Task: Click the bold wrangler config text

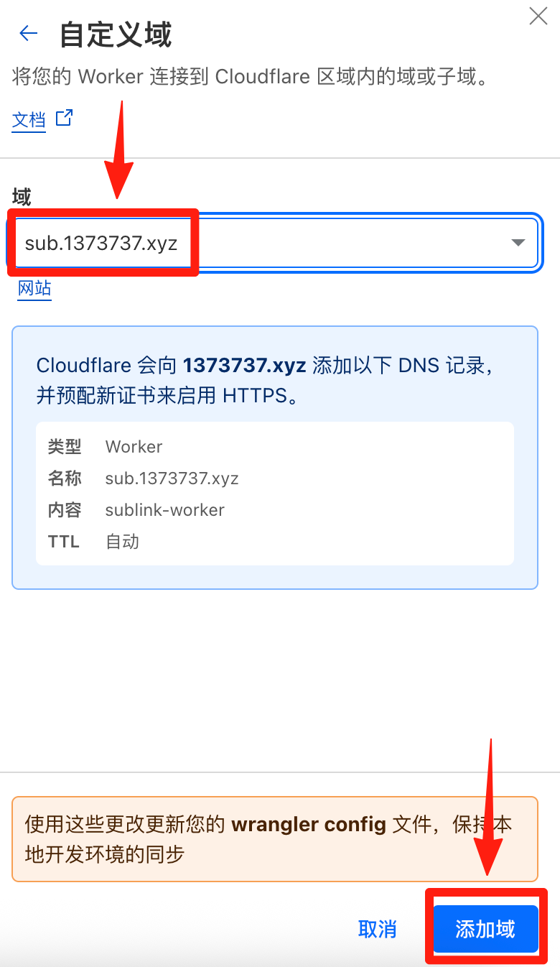Action: point(309,824)
